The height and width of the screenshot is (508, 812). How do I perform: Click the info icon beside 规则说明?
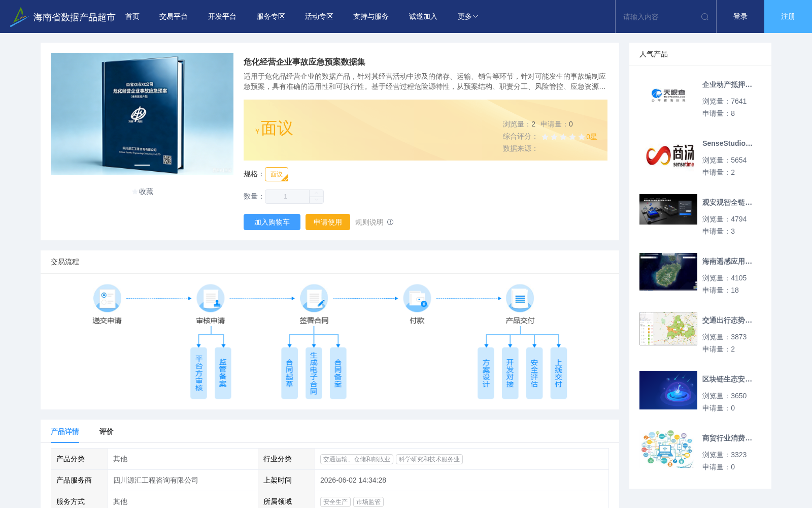390,222
